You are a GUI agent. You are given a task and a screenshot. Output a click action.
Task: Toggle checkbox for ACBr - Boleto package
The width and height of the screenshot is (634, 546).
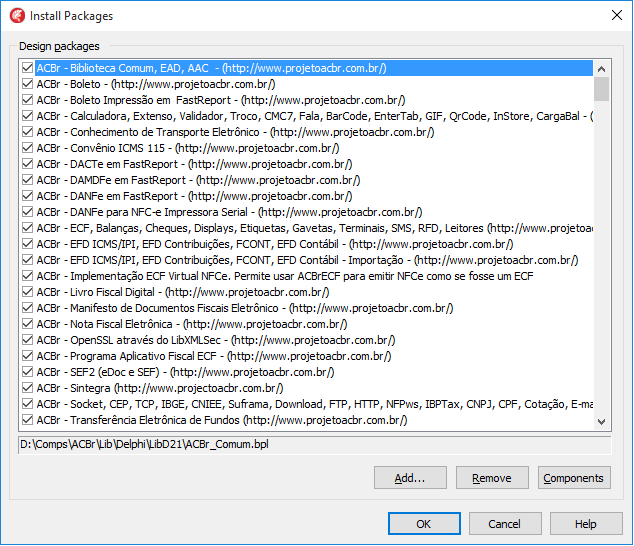[27, 84]
